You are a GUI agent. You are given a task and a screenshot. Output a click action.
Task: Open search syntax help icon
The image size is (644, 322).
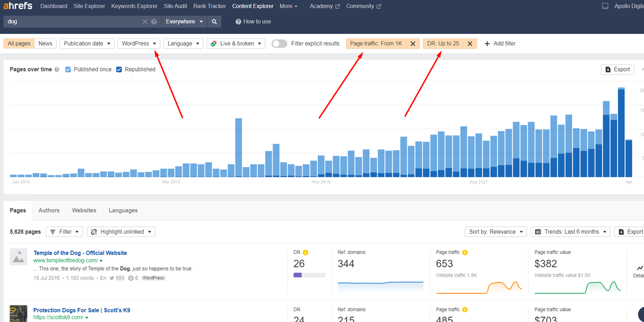point(154,21)
